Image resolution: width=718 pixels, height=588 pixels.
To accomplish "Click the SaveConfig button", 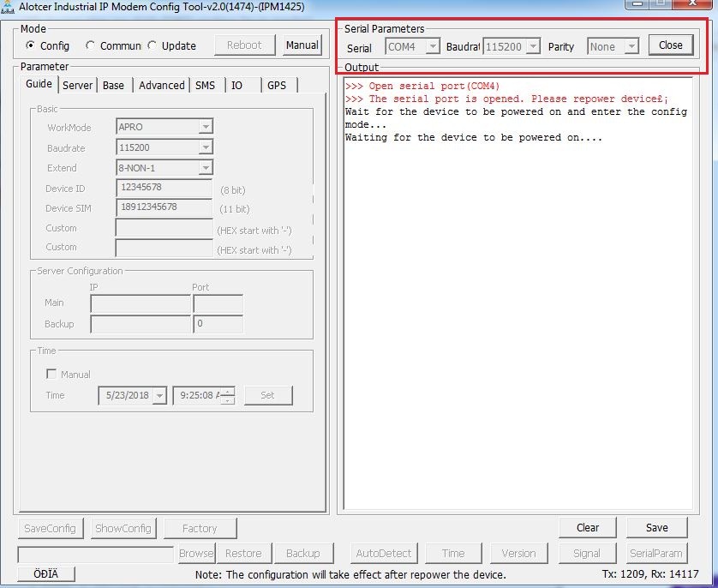I will pyautogui.click(x=51, y=529).
